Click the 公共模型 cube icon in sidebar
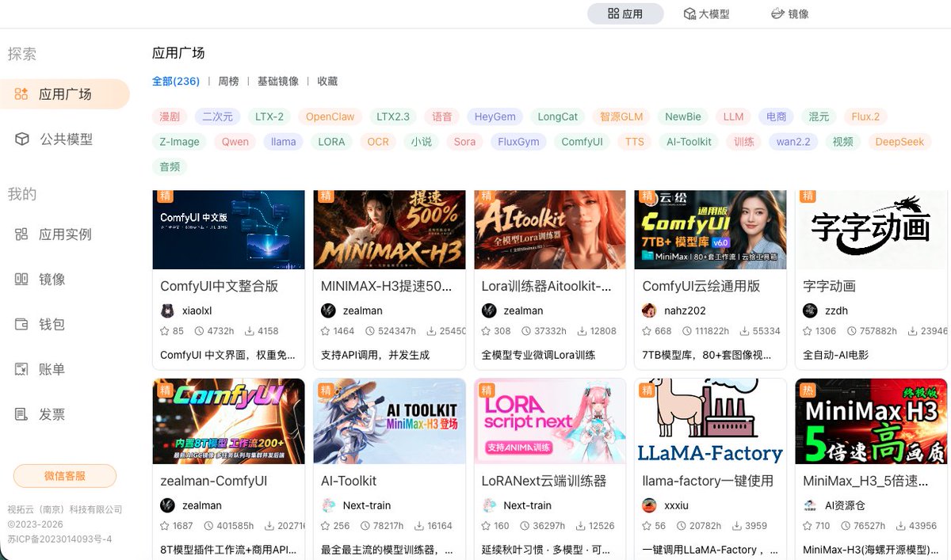The image size is (951, 560). coord(22,139)
